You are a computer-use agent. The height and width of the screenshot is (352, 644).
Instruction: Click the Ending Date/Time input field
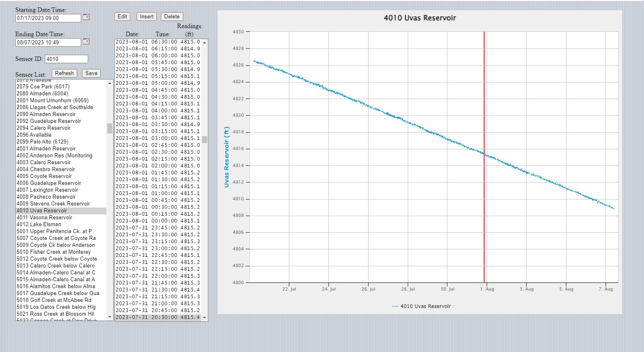[48, 42]
